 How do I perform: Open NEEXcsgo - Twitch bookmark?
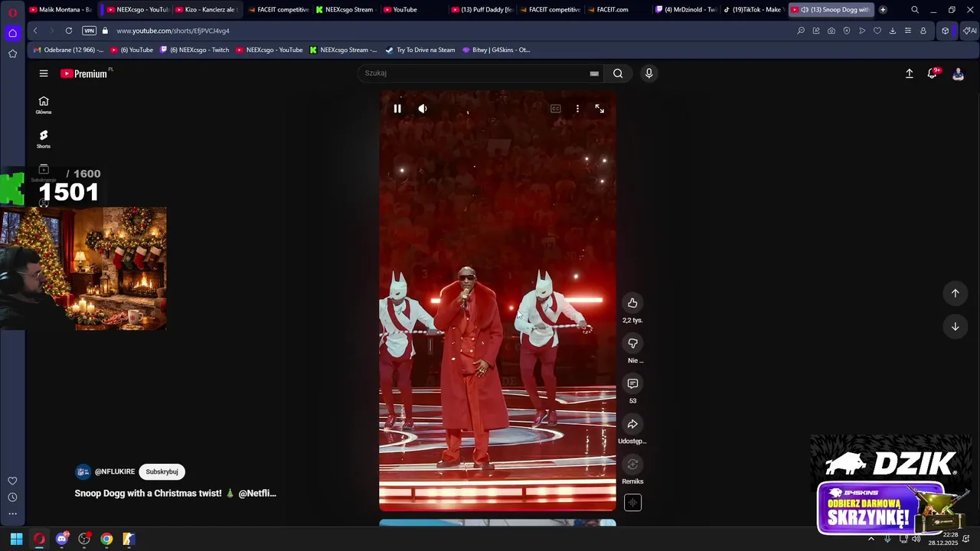pyautogui.click(x=194, y=50)
